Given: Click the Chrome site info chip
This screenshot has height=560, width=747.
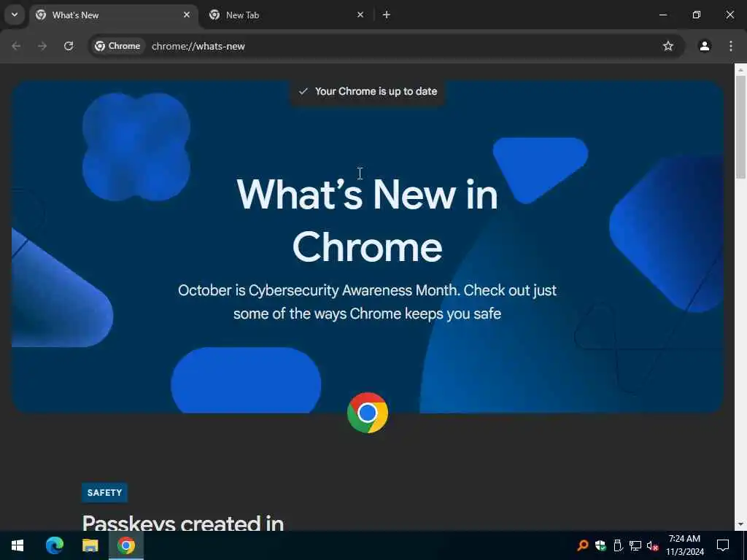Looking at the screenshot, I should click(x=117, y=46).
